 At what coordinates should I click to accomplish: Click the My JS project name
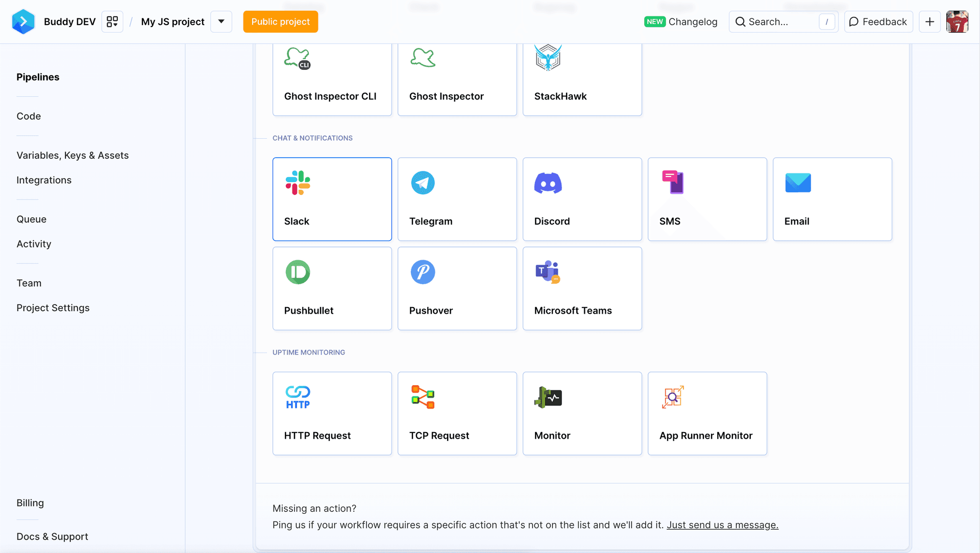173,21
